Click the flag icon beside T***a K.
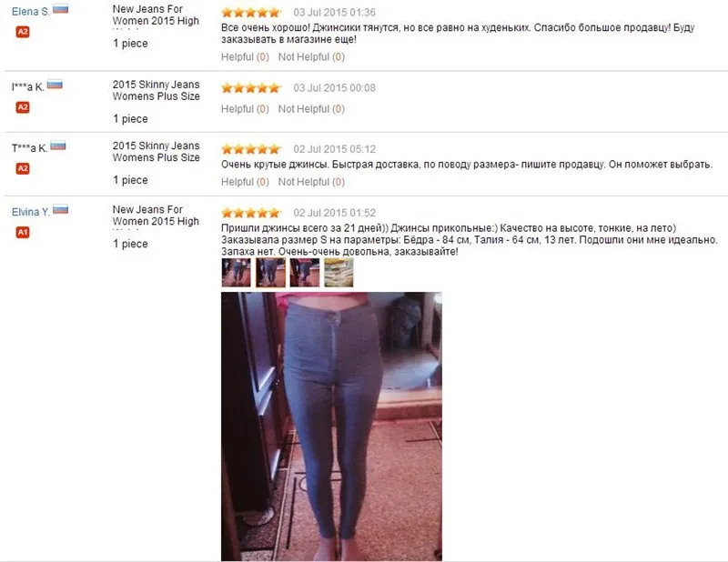 point(58,146)
